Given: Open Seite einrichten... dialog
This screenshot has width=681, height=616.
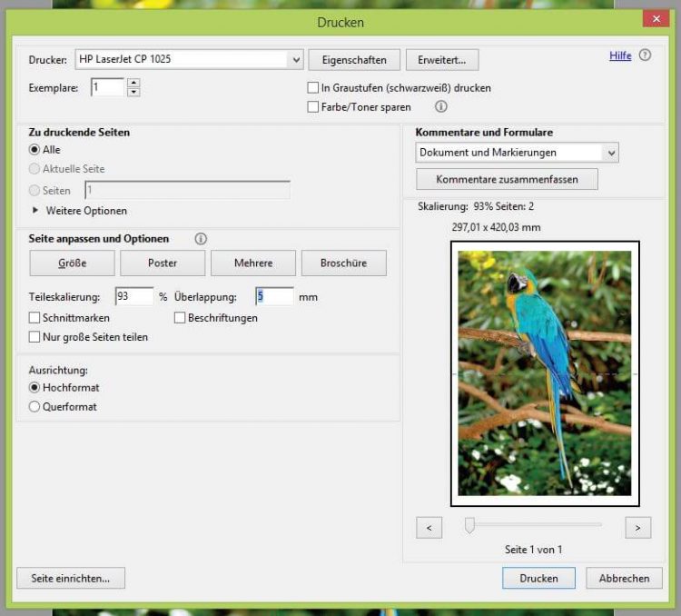Looking at the screenshot, I should click(x=71, y=578).
